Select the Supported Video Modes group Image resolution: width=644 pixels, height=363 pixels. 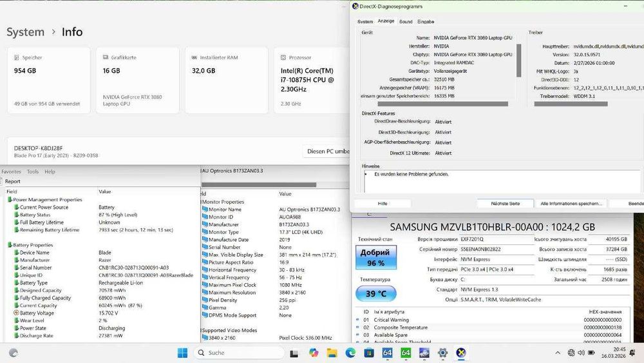coord(229,330)
